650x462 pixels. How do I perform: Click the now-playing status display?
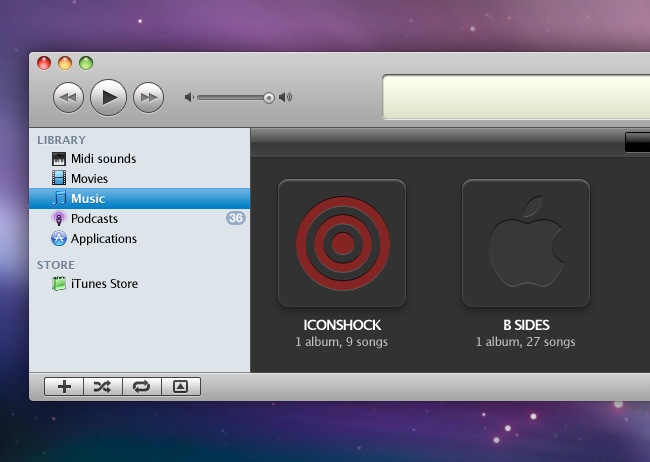[x=515, y=97]
